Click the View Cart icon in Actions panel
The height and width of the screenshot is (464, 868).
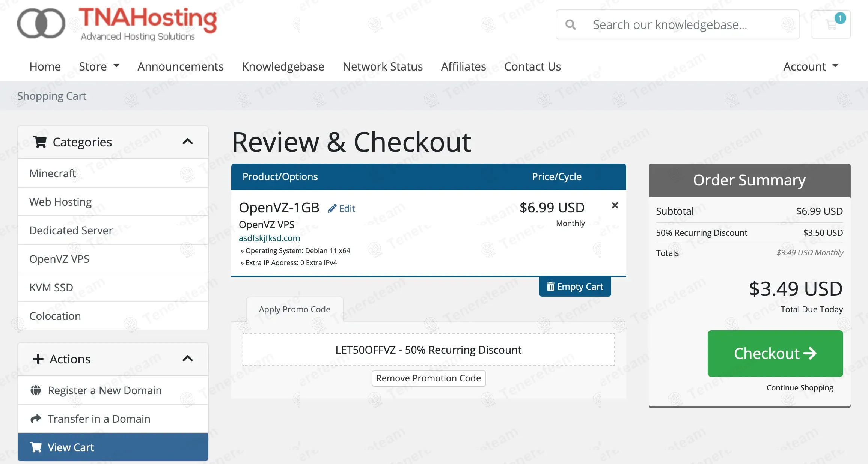(x=36, y=447)
